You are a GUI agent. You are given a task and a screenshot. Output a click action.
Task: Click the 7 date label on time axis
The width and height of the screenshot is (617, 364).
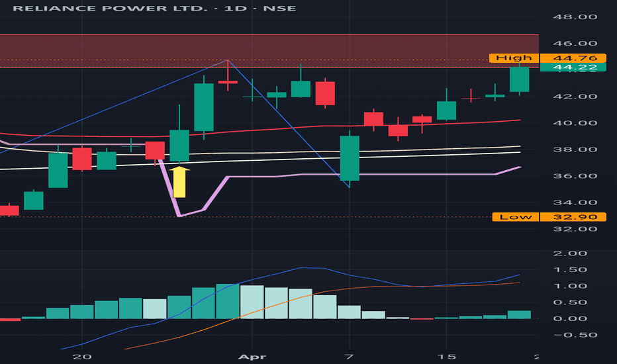[349, 357]
